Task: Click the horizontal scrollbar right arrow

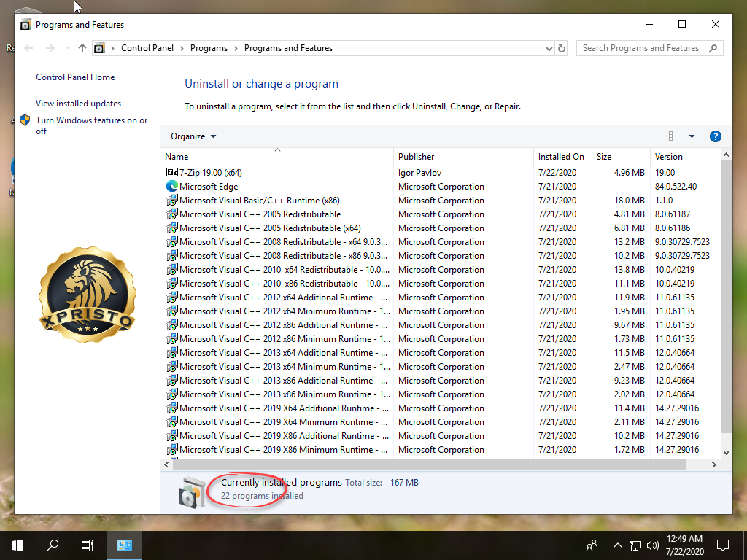Action: (713, 464)
